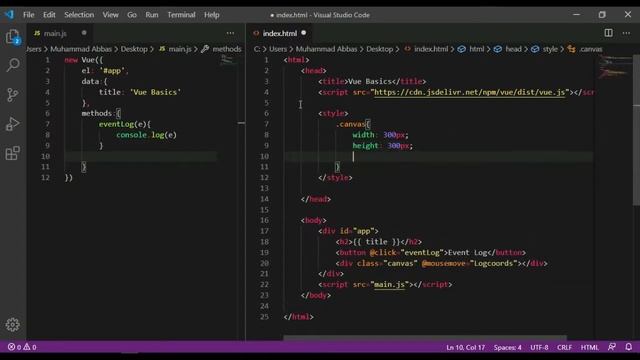Open the Run menu
The image size is (640, 360).
[x=151, y=15]
